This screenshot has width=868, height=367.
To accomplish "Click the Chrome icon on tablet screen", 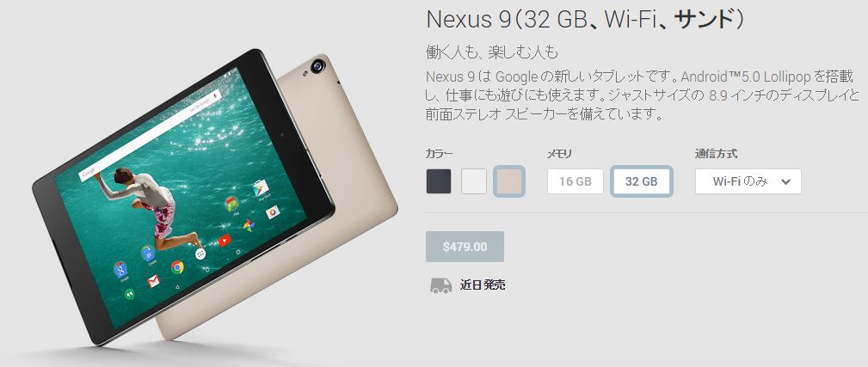I will click(178, 267).
